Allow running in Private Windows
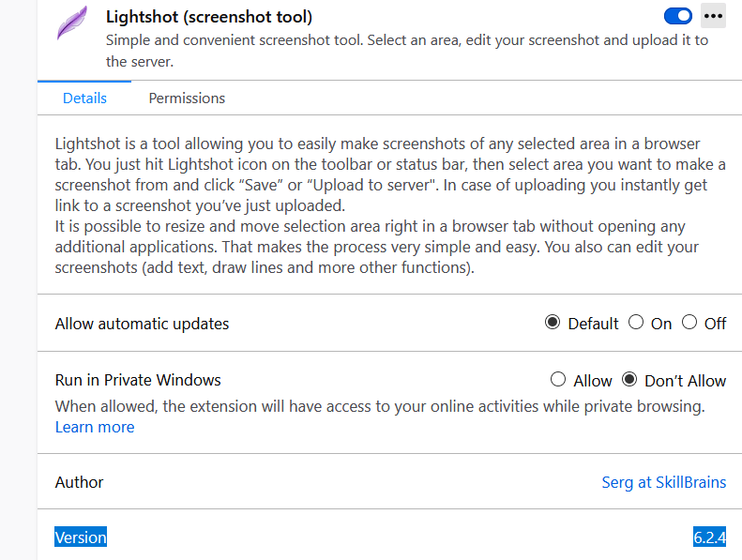 (x=558, y=379)
